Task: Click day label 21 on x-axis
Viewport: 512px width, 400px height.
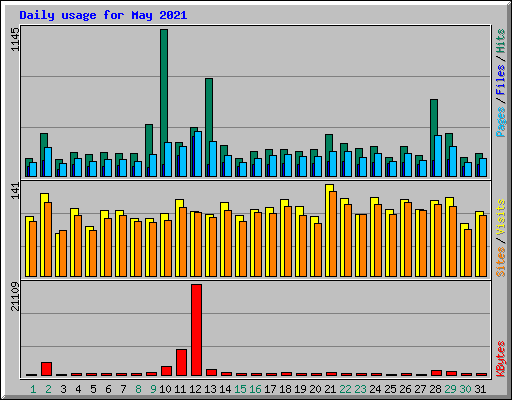Action: pyautogui.click(x=330, y=389)
